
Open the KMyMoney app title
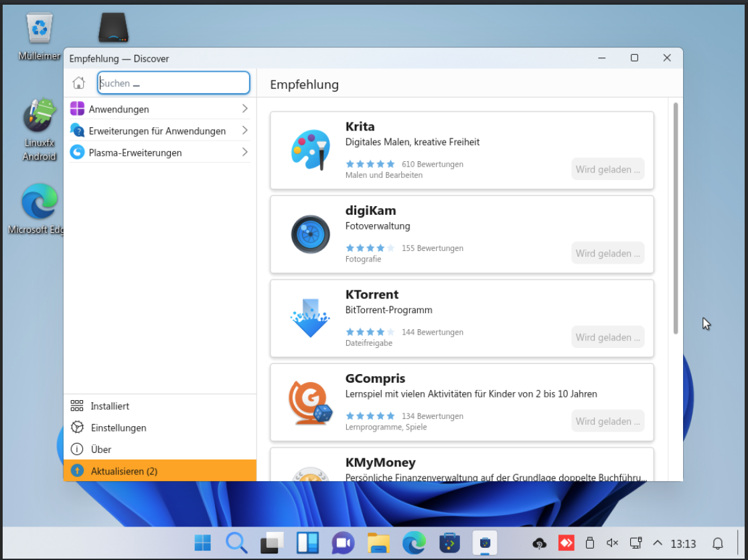click(380, 462)
